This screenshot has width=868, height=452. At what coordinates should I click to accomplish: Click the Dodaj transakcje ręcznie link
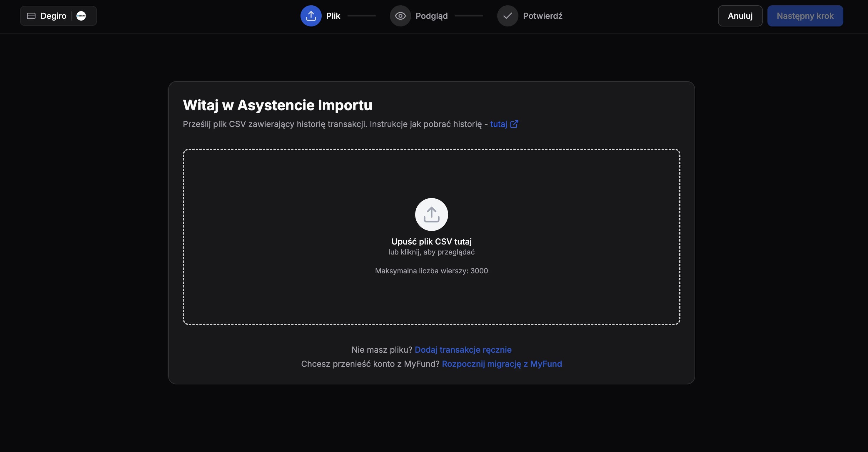point(463,350)
